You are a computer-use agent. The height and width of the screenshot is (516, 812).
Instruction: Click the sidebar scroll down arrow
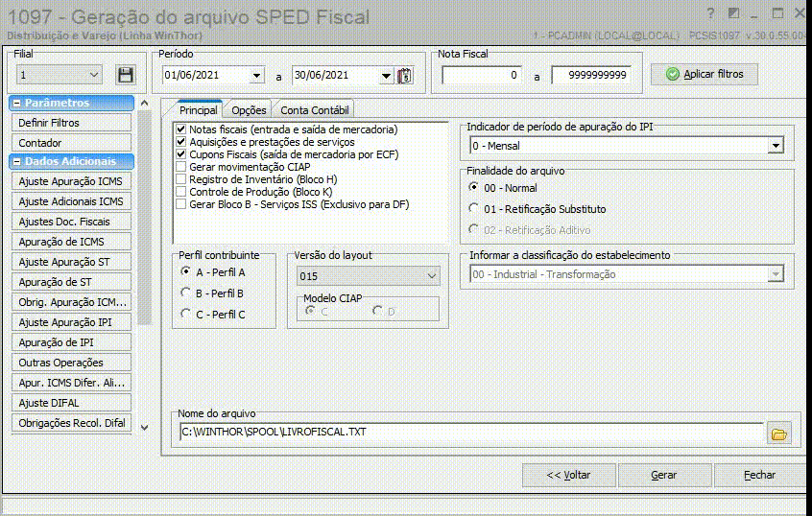coord(145,428)
